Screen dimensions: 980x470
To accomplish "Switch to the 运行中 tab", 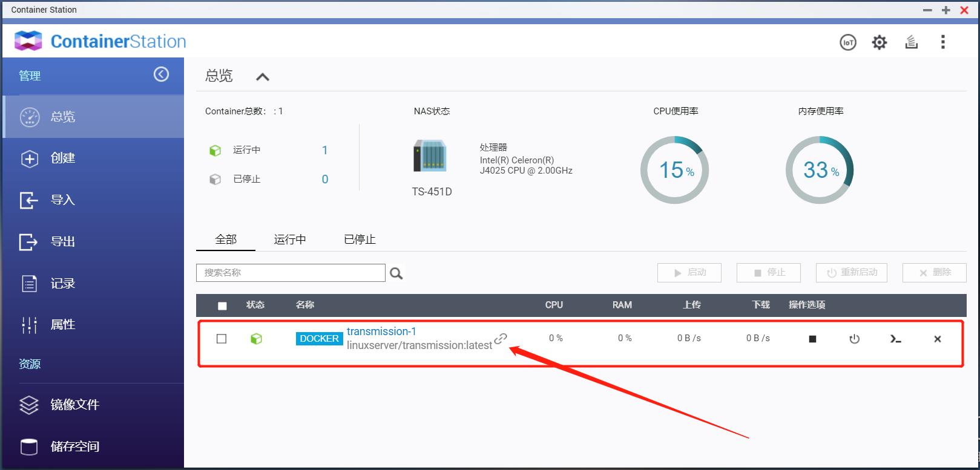I will 289,240.
